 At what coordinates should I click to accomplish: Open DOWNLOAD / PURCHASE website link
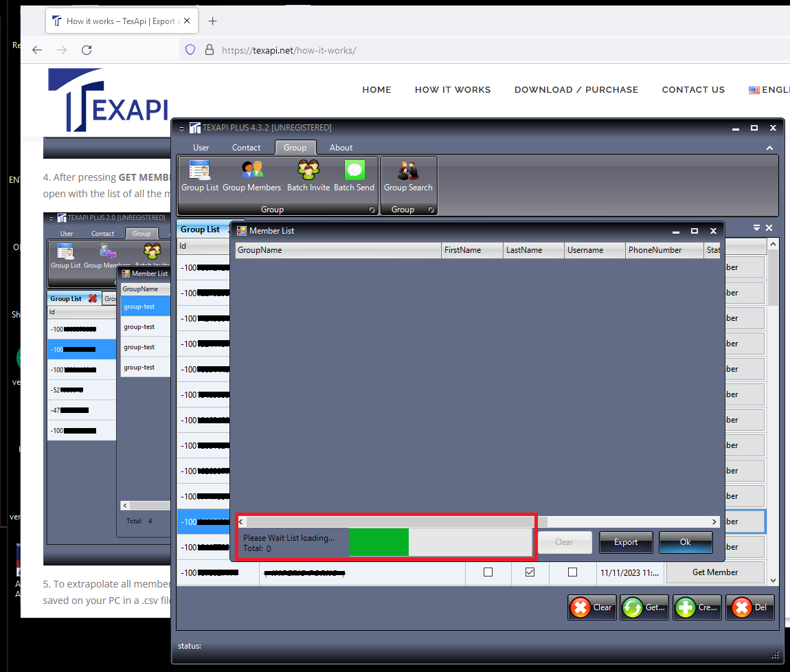pos(576,90)
